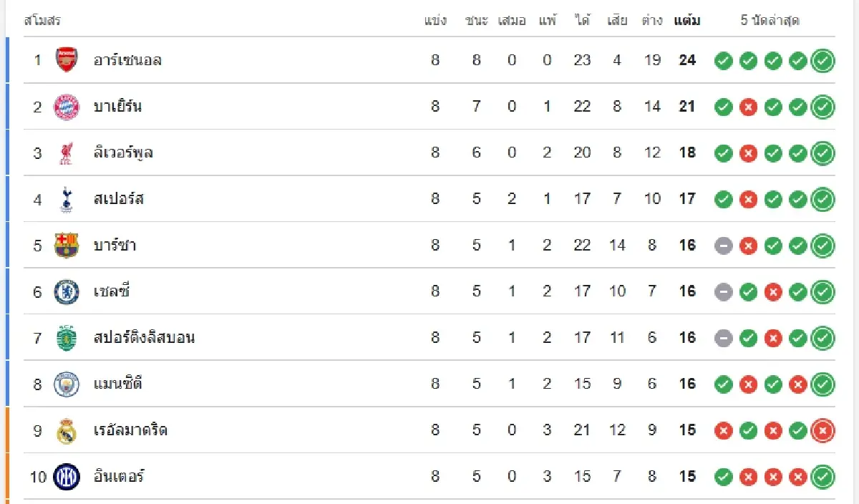Click the Real Madrid crest icon
Screen dimensions: 859x504
pos(67,430)
